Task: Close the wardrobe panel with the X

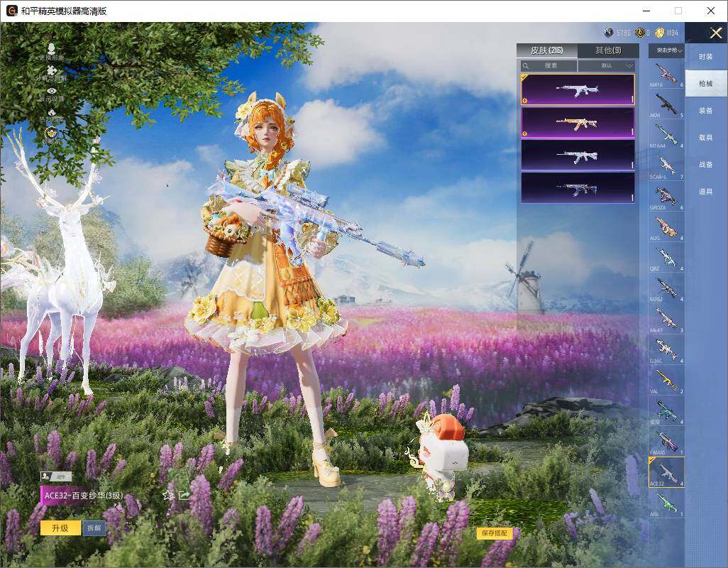Action: tap(715, 33)
